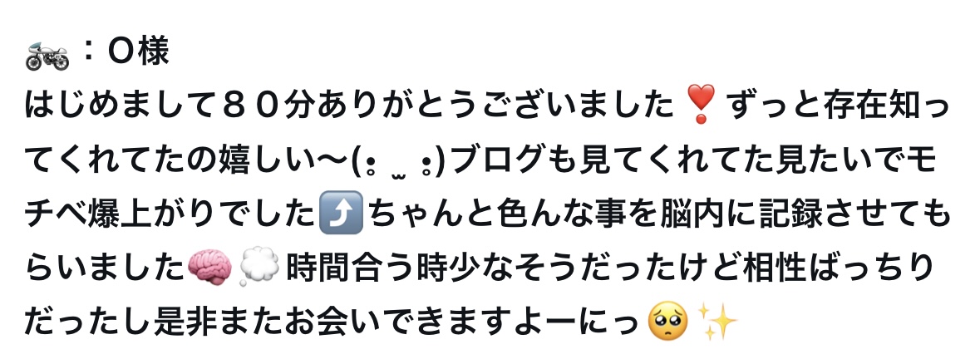
Task: Click the sparkles emoji
Action: point(717,322)
